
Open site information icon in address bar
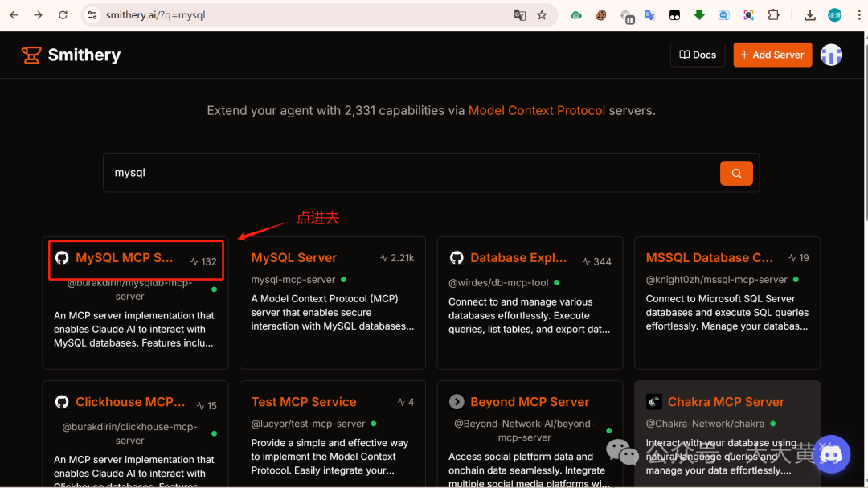[x=92, y=15]
